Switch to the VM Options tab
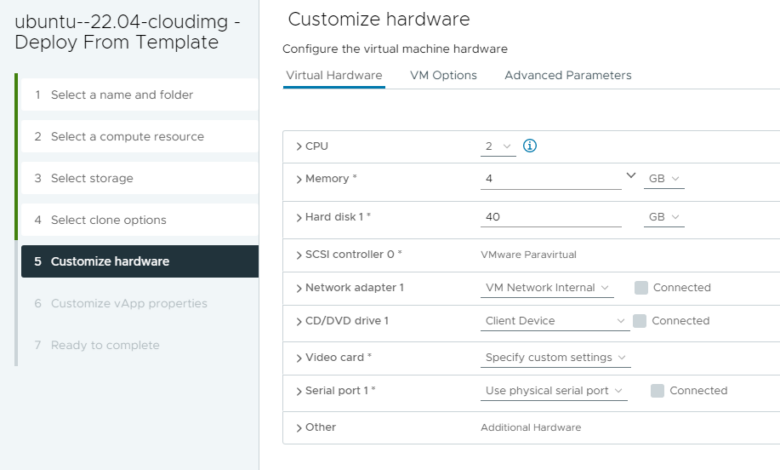Image resolution: width=780 pixels, height=470 pixels. pos(443,75)
